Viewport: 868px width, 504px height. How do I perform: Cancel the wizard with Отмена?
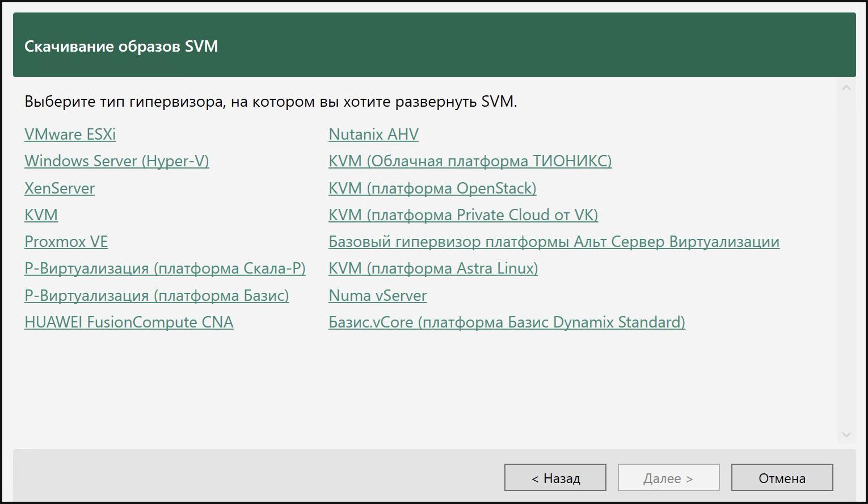pos(782,478)
